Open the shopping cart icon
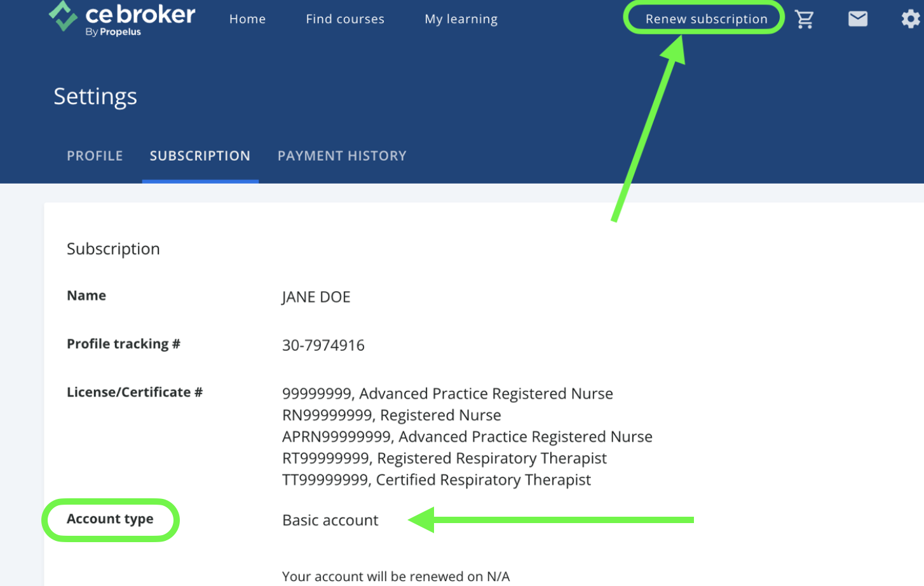The height and width of the screenshot is (586, 924). 805,19
